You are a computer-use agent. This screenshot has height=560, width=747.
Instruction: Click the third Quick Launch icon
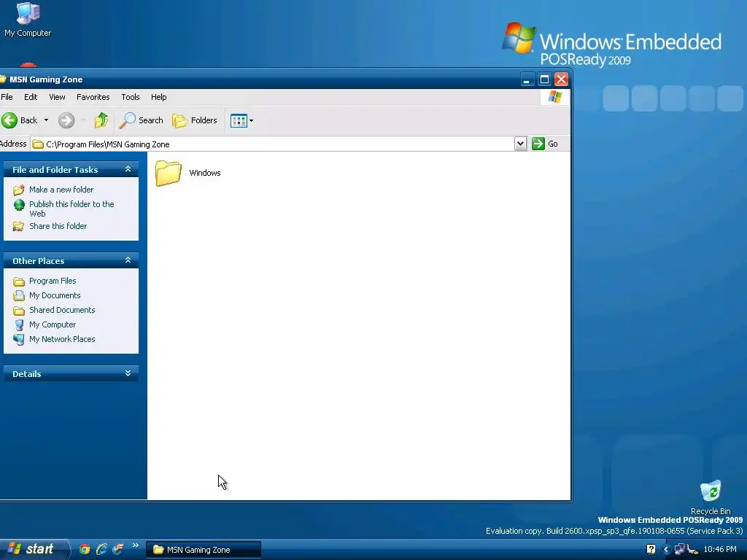[x=117, y=550]
